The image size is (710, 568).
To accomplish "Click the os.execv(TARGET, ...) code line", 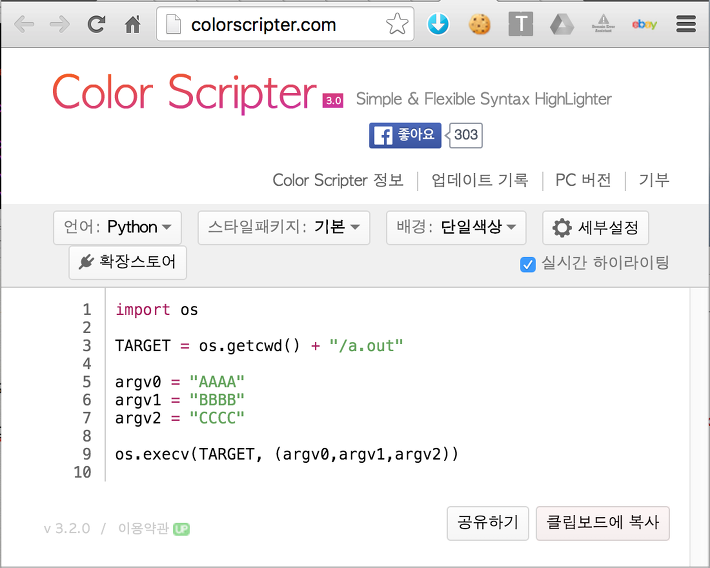I will 287,454.
